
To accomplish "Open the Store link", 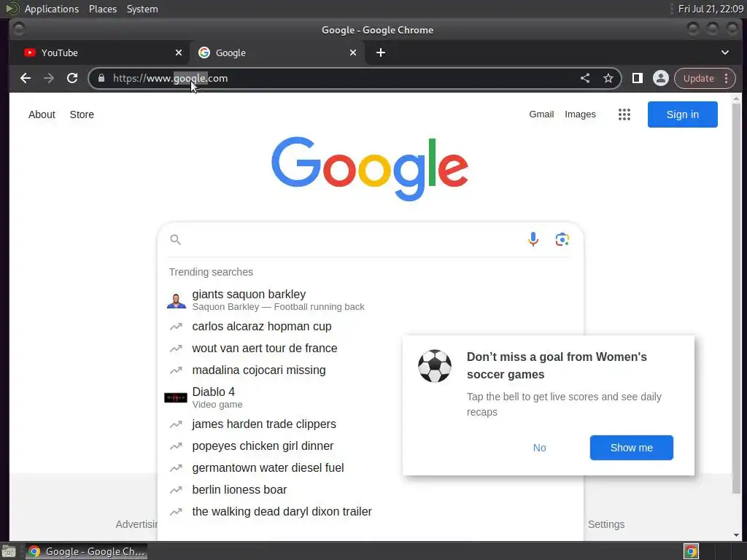I will coord(82,114).
